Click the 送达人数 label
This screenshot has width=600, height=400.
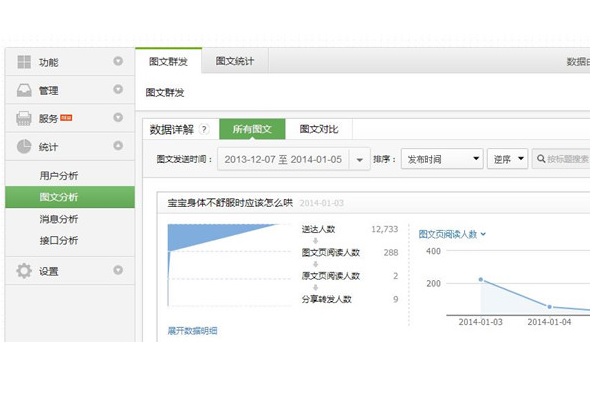(x=318, y=229)
